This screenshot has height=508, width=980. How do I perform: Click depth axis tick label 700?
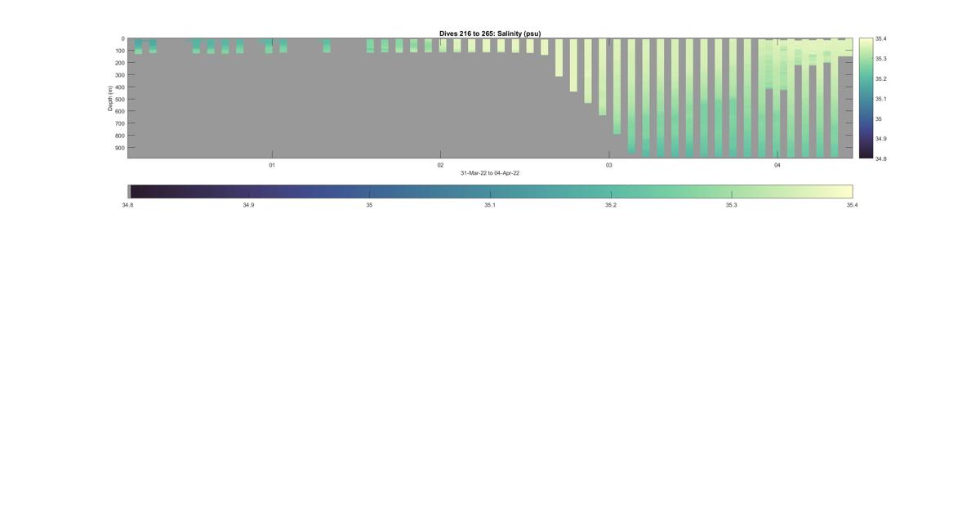[x=119, y=123]
